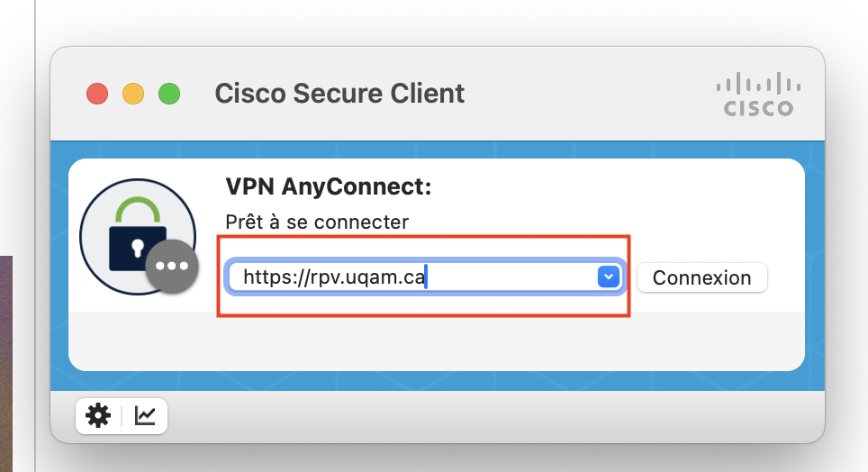Click the padlock VPN status icon
Screen dimensions: 868x472
click(x=138, y=237)
